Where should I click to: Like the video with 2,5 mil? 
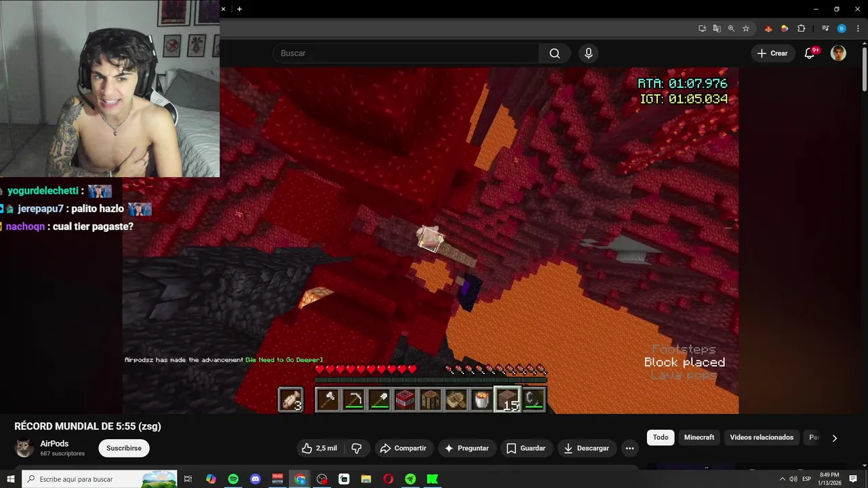pos(319,448)
